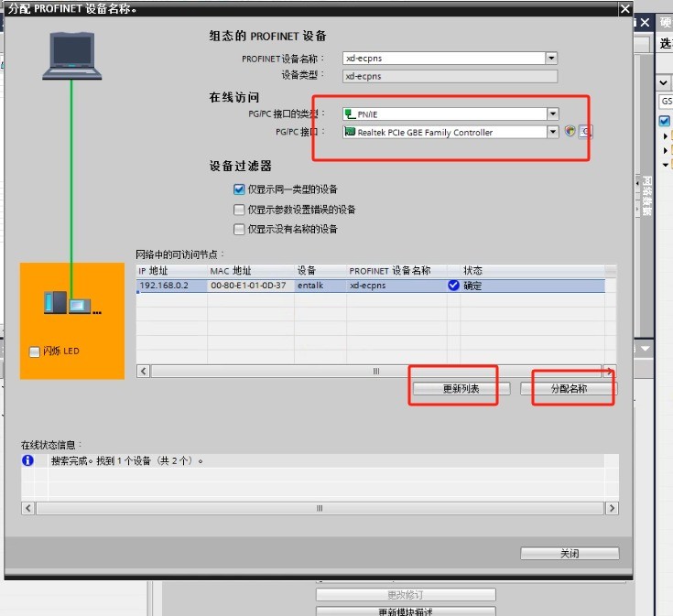The image size is (673, 616).
Task: Click the Realtek network adapter icon
Action: point(350,133)
